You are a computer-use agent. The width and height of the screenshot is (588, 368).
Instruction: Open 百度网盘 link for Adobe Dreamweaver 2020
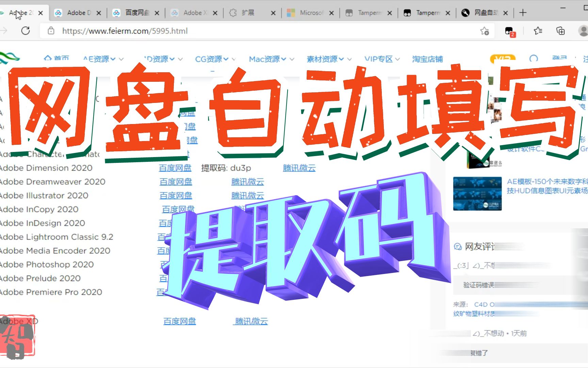(176, 182)
